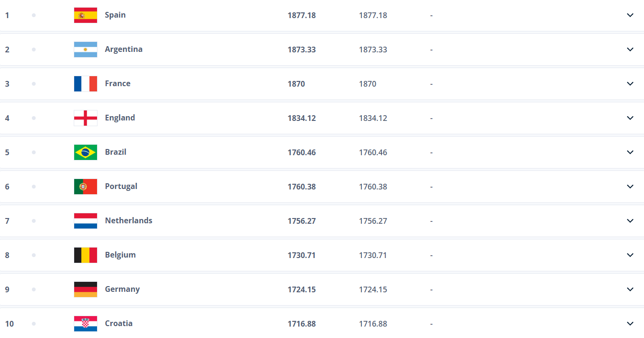The image size is (644, 338).
Task: Click the Portugal flag icon
Action: click(x=86, y=187)
